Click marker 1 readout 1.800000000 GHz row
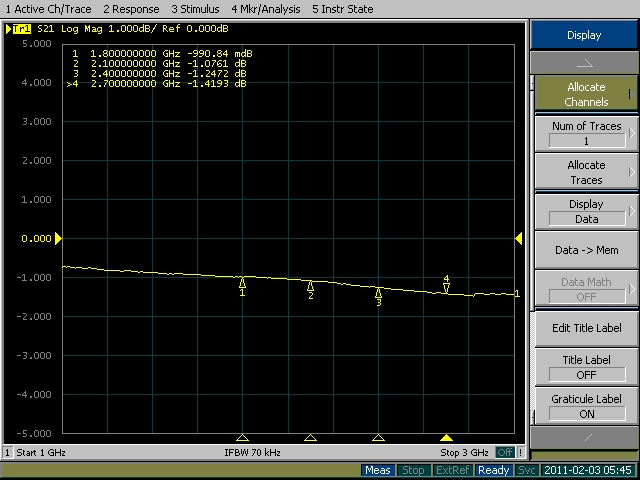 [x=162, y=53]
